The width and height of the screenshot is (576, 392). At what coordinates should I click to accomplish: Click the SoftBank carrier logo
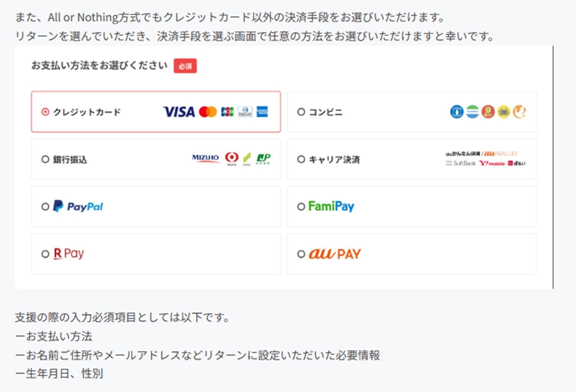pos(461,163)
